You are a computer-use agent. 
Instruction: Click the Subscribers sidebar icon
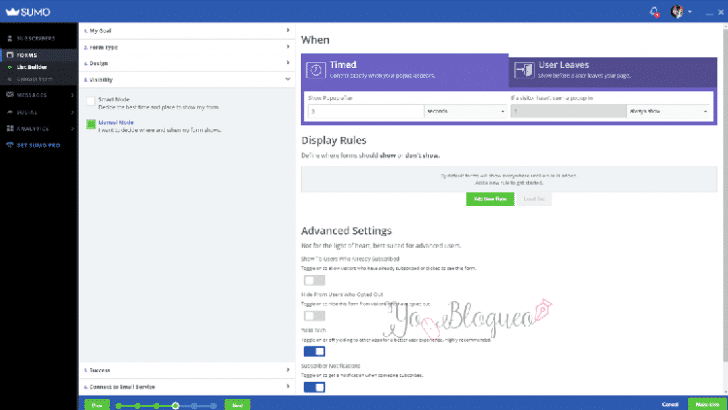pos(8,38)
